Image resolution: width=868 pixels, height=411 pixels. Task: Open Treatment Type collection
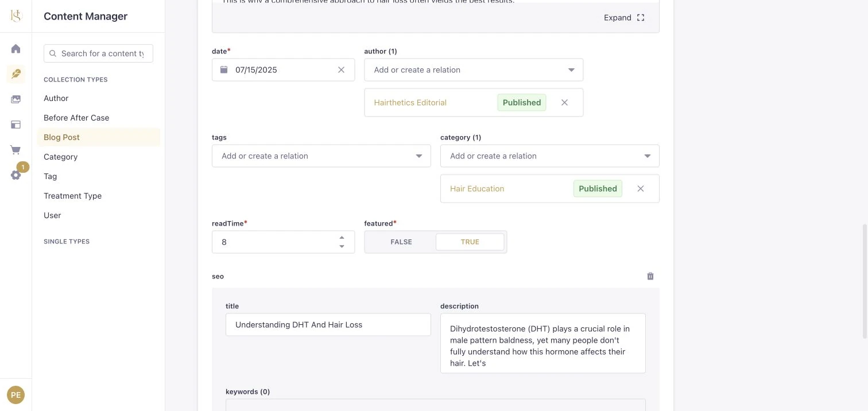[72, 196]
